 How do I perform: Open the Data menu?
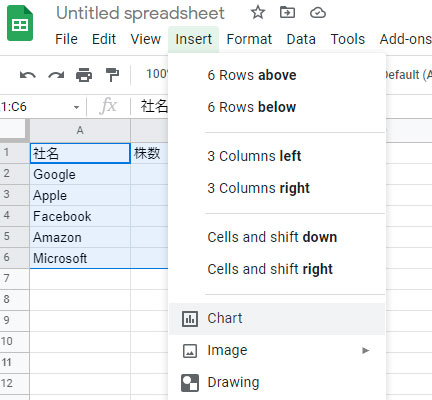tap(301, 39)
